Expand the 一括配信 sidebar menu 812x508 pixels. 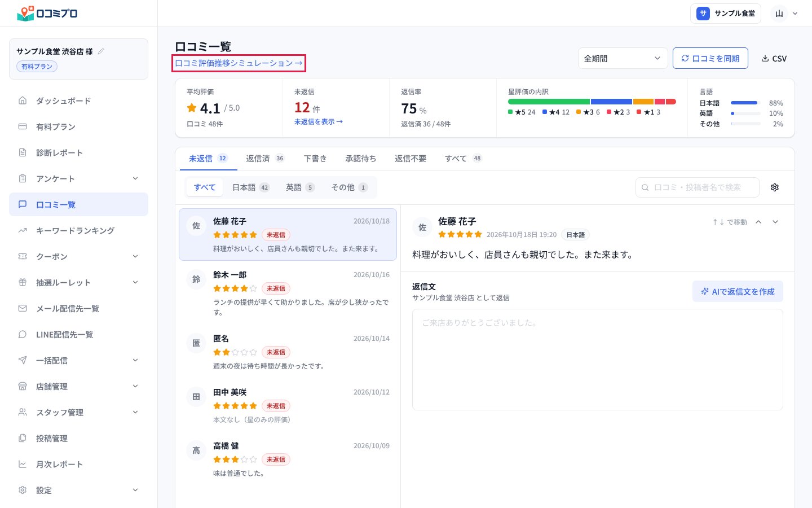(x=78, y=360)
